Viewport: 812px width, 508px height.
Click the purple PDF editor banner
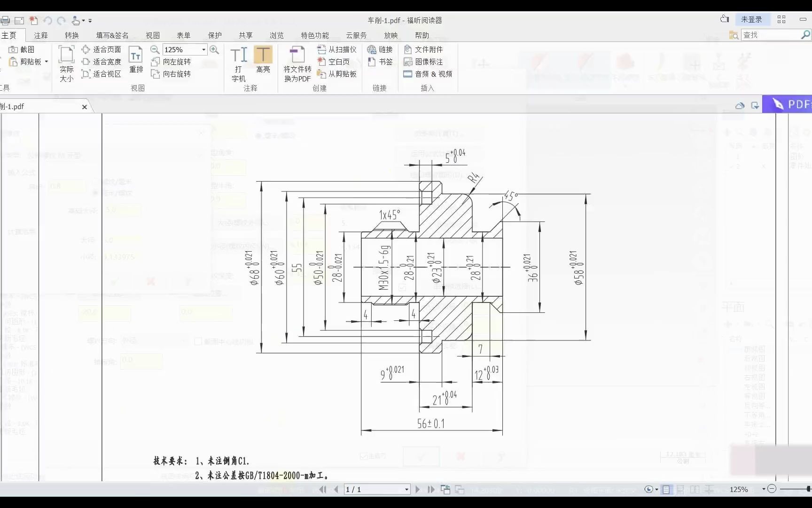787,104
